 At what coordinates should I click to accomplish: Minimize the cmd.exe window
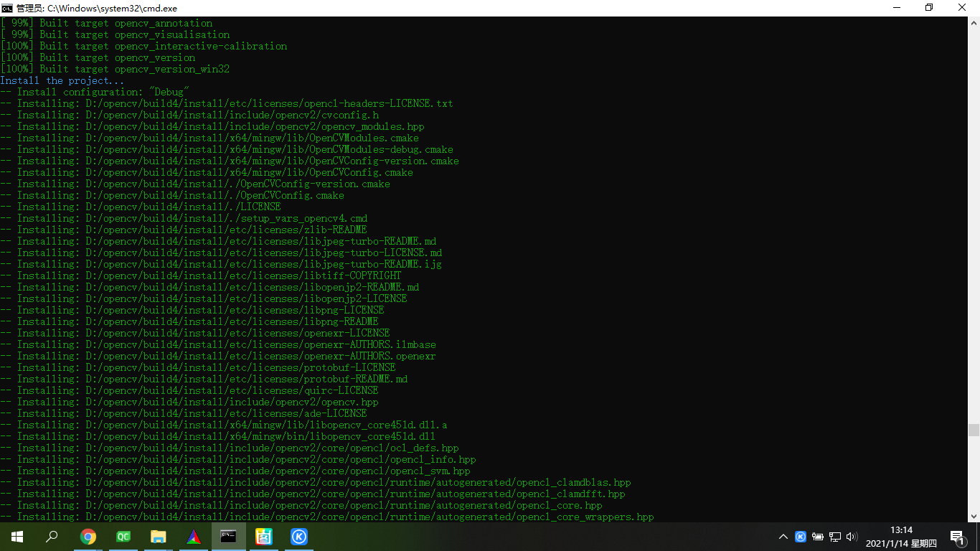(897, 8)
